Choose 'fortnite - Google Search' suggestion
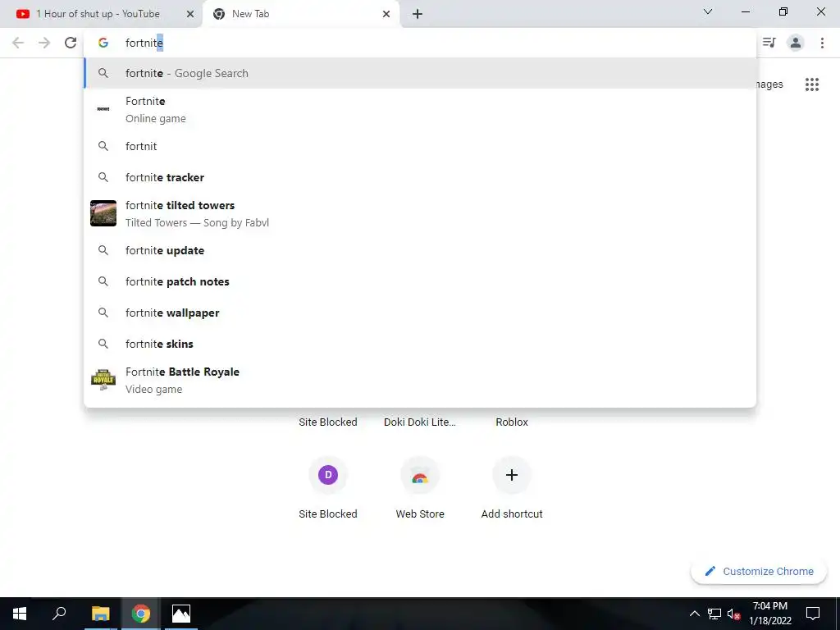 coord(420,73)
